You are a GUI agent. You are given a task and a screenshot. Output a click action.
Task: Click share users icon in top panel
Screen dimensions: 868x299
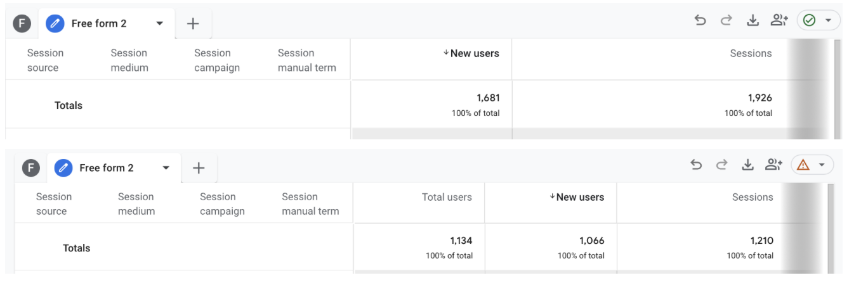click(x=779, y=20)
